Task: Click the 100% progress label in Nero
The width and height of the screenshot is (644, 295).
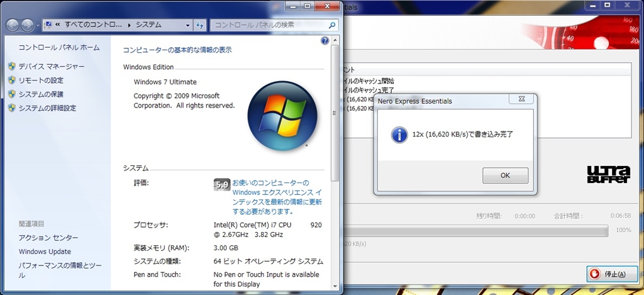Action: point(623,230)
